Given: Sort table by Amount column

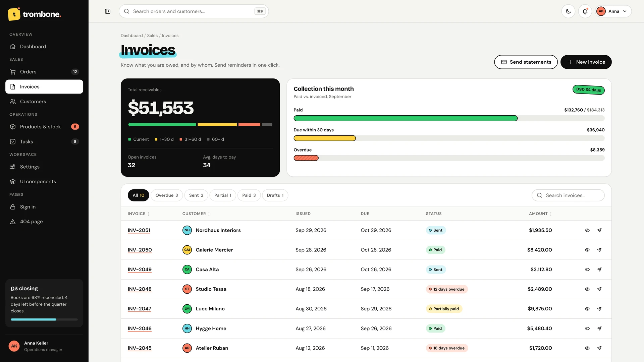Looking at the screenshot, I should (540, 214).
